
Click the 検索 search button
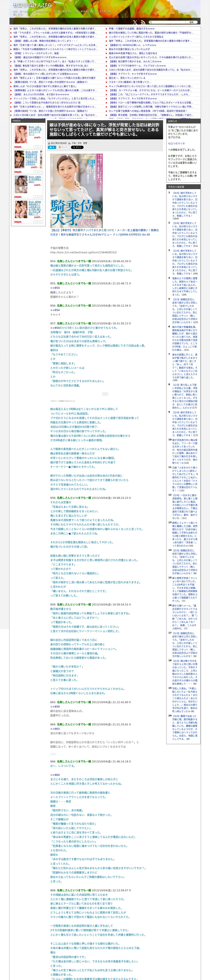coord(192,22)
